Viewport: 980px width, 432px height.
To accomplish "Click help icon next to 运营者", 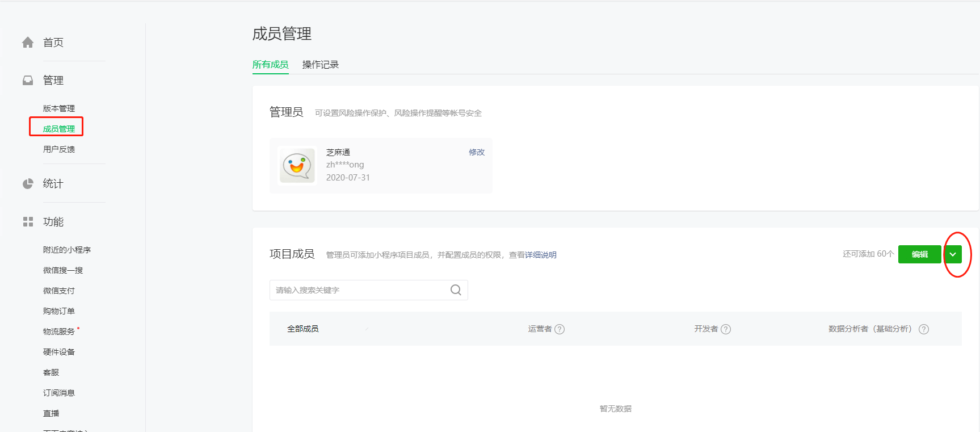I will [x=560, y=329].
